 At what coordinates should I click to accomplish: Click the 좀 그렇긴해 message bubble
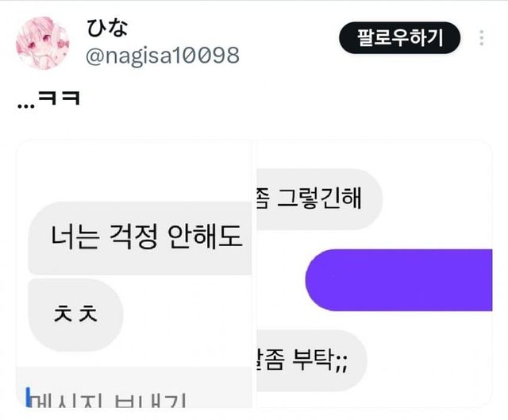(x=319, y=199)
